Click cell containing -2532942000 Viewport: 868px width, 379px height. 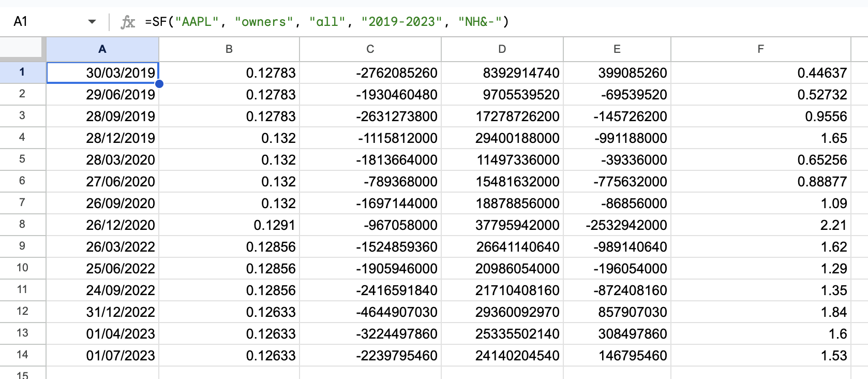[617, 225]
